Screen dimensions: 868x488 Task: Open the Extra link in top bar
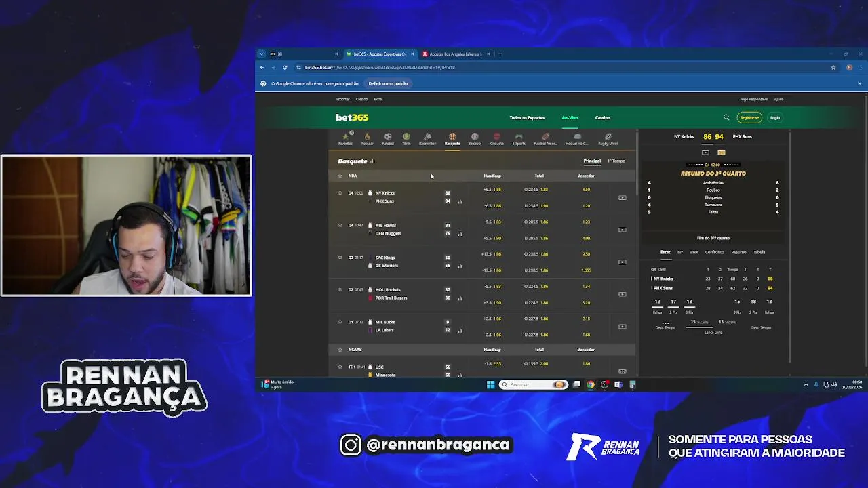point(378,99)
